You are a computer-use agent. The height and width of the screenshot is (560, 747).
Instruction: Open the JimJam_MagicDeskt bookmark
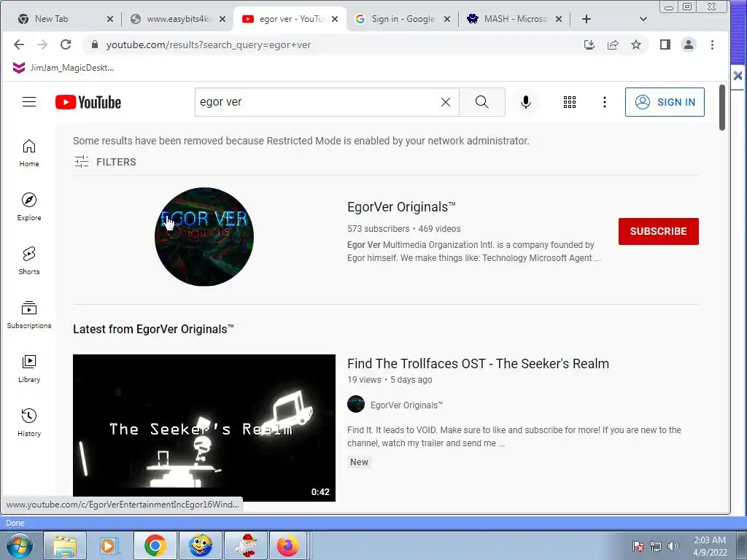(64, 68)
